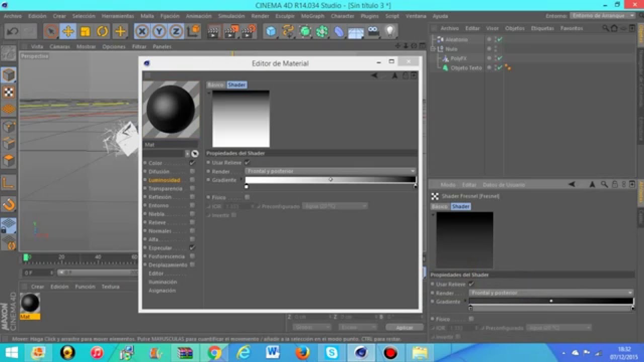Viewport: 644px width, 362px height.
Task: Click the orange snap magnet icon
Action: [x=9, y=204]
